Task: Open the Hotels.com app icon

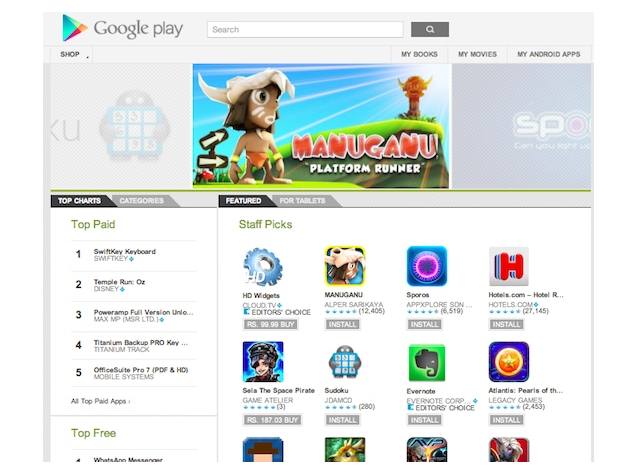Action: click(x=509, y=266)
